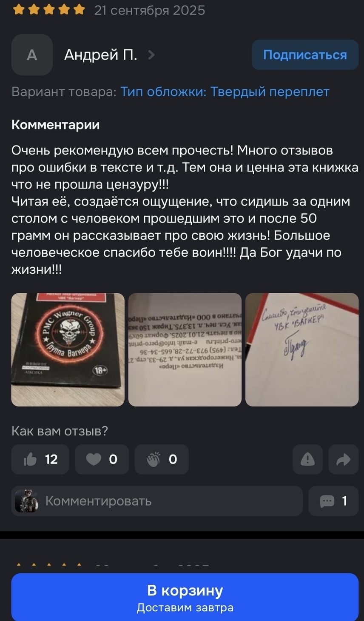
Task: Share review using arrow icon
Action: (x=344, y=459)
